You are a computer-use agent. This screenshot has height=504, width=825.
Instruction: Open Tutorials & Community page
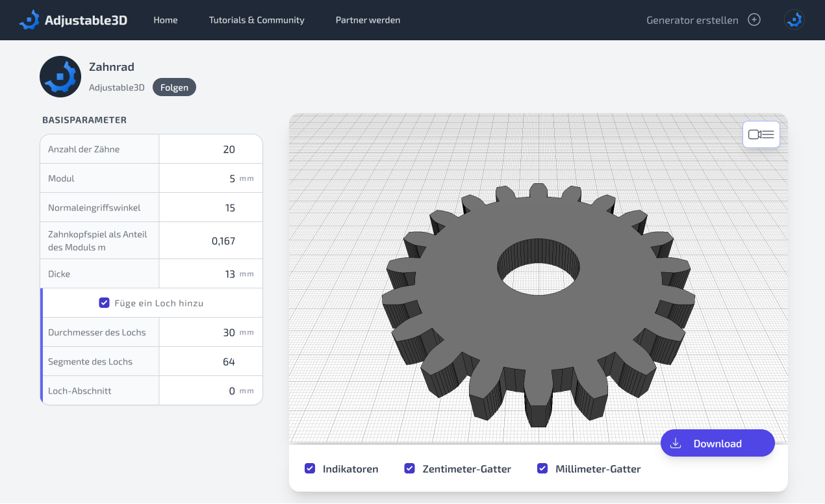tap(257, 20)
